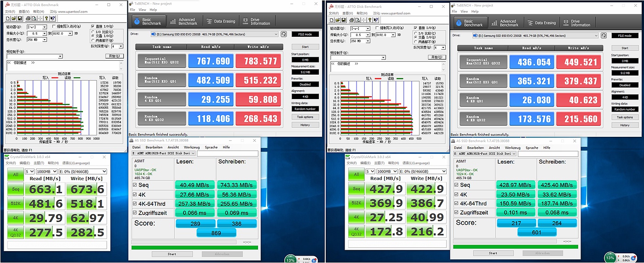Select I/O 比较 radio in ATTO window listing 19790
This screenshot has width=644, height=263.
93,32
